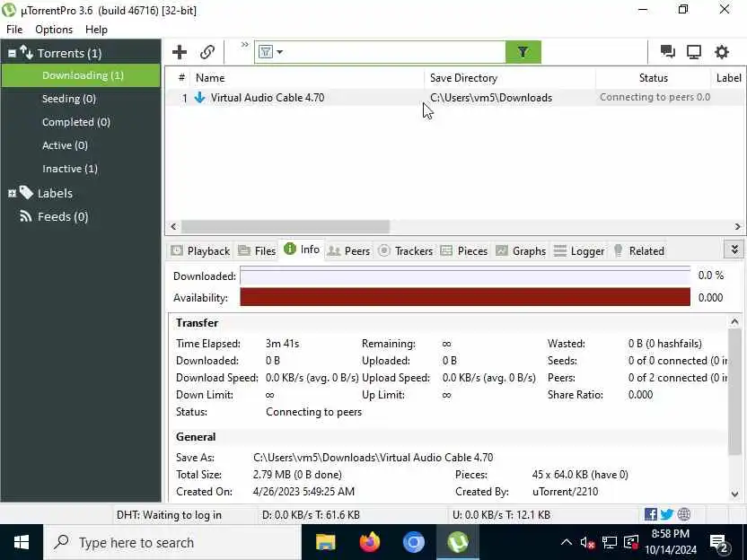Open Firefox from the taskbar

click(x=370, y=542)
